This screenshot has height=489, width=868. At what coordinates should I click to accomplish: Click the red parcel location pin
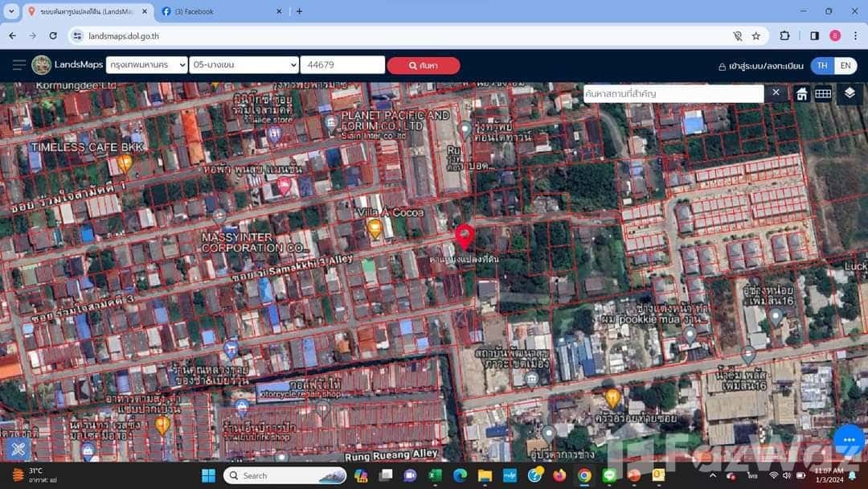464,236
